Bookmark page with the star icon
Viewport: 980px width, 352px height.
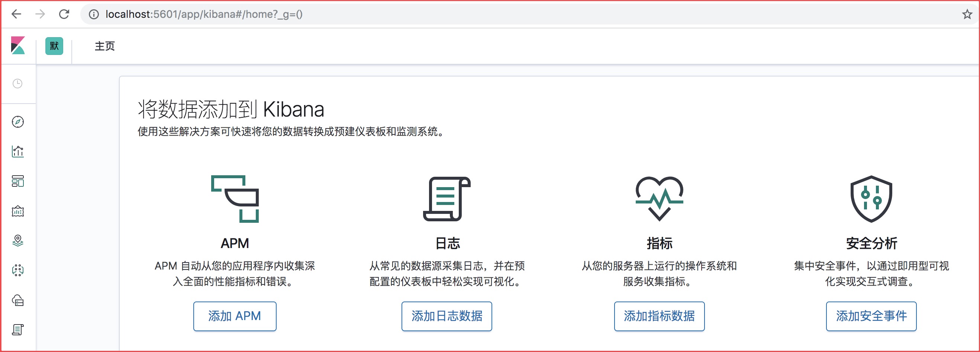point(967,14)
